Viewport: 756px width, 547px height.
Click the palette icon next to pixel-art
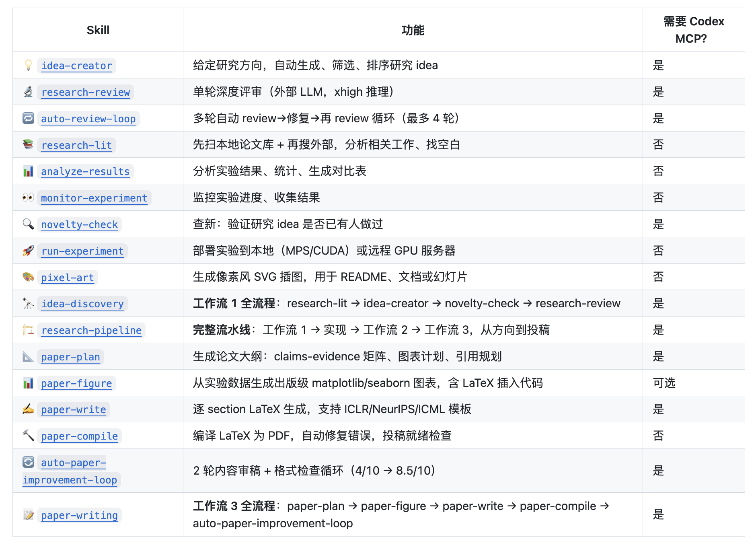pyautogui.click(x=27, y=277)
